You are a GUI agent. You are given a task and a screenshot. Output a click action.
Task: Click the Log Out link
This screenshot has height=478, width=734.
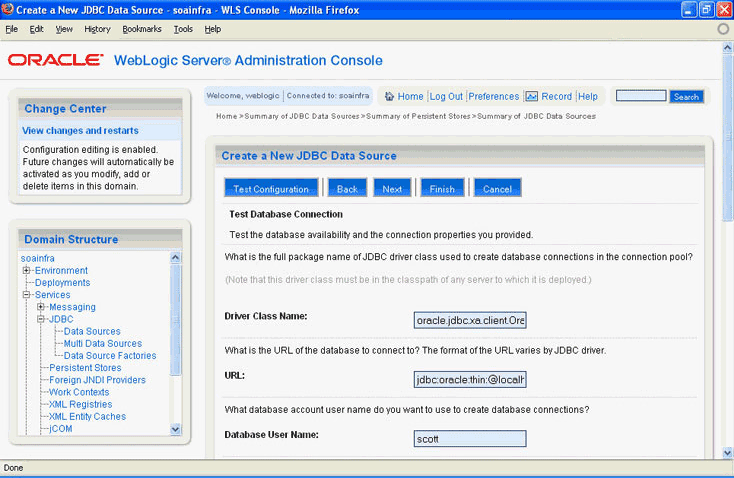click(x=446, y=96)
